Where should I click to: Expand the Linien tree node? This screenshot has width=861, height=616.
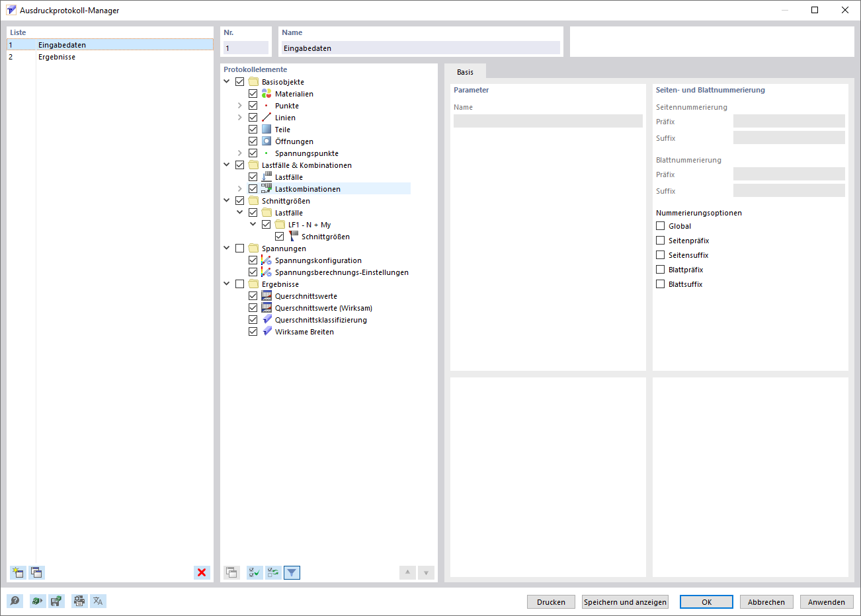(240, 118)
